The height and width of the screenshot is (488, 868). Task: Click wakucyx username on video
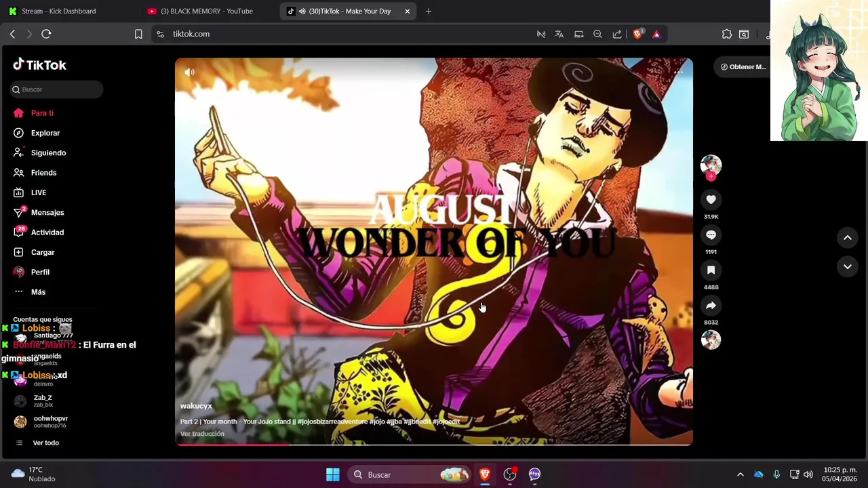pyautogui.click(x=196, y=406)
